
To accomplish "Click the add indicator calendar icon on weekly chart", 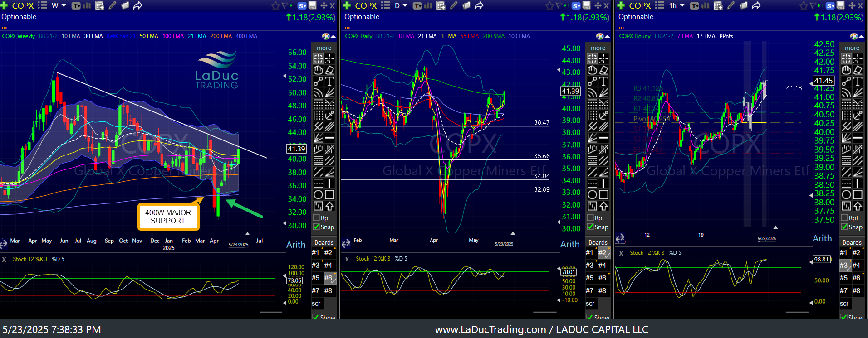I will pyautogui.click(x=100, y=5).
